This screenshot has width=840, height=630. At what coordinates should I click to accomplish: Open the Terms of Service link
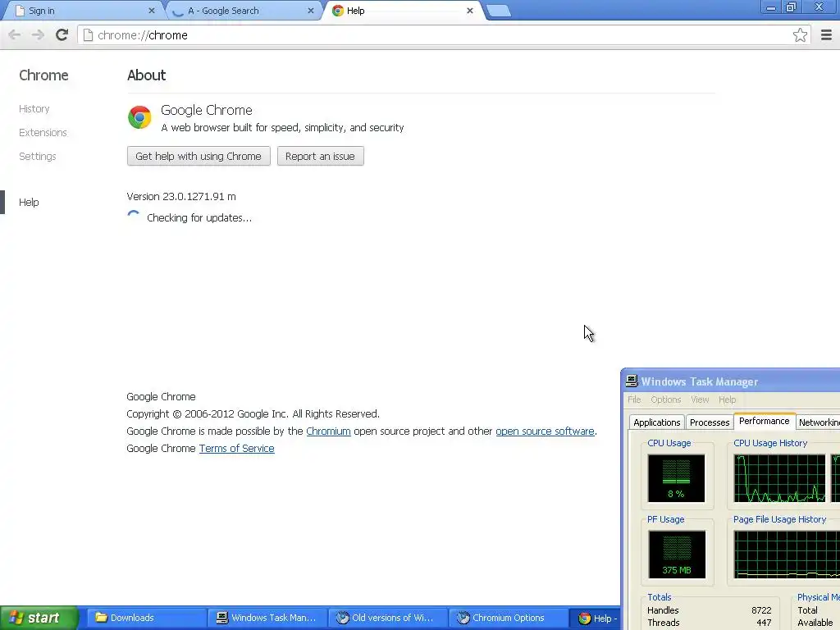237,449
